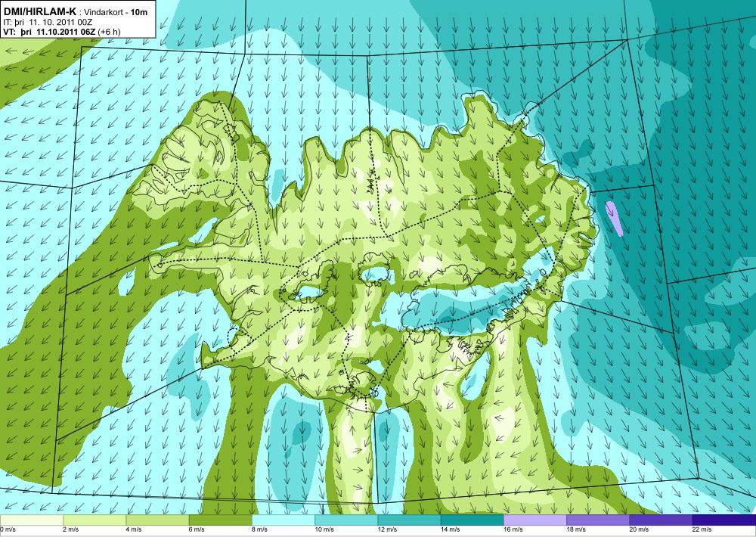This screenshot has height=537, width=756.
Task: Click the VT valid time line "06Z (+6 h)"
Action: [99, 32]
